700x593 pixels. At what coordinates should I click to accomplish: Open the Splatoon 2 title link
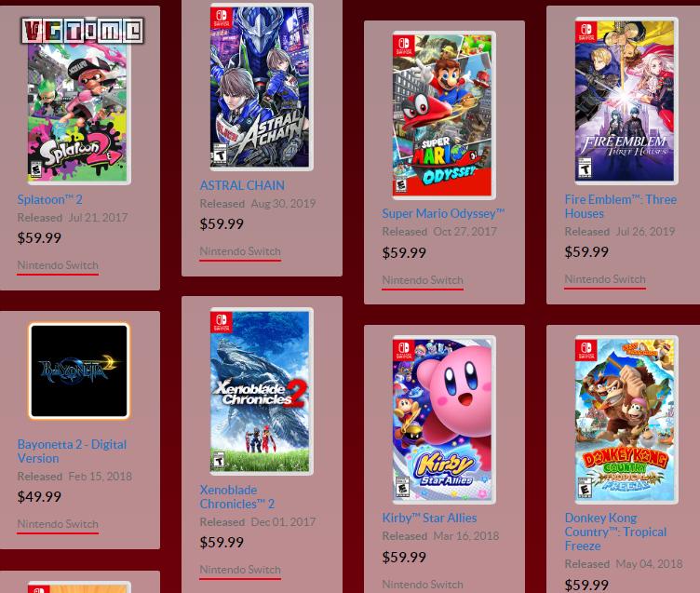click(x=49, y=199)
